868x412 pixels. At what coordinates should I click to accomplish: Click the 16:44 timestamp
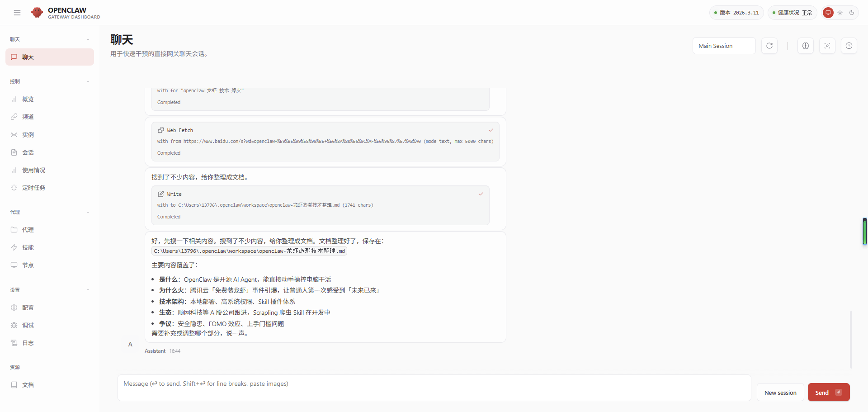click(175, 351)
